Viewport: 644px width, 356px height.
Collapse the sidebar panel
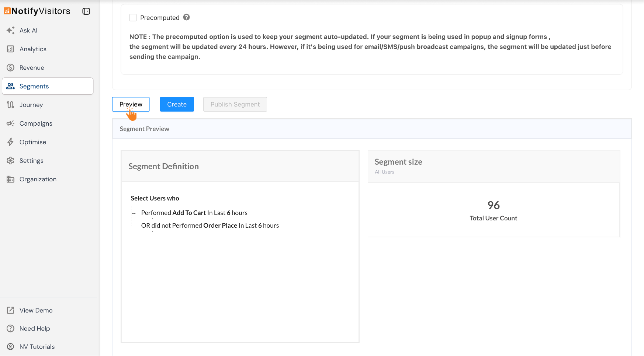86,11
